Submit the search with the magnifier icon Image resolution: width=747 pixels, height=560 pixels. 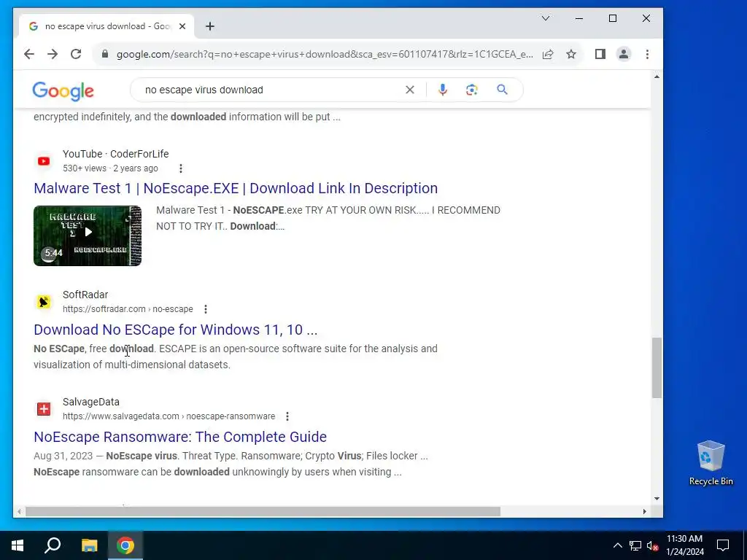[x=502, y=90]
